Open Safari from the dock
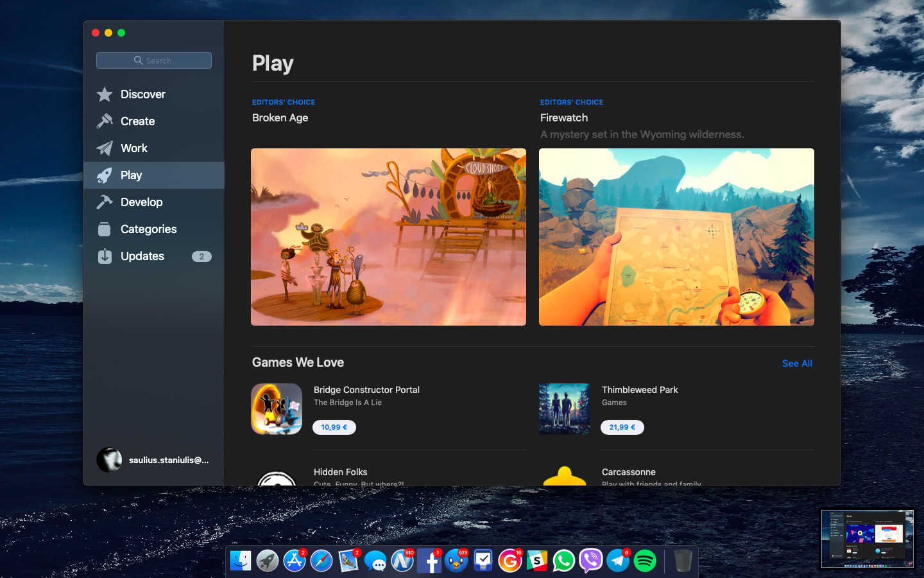 321,561
